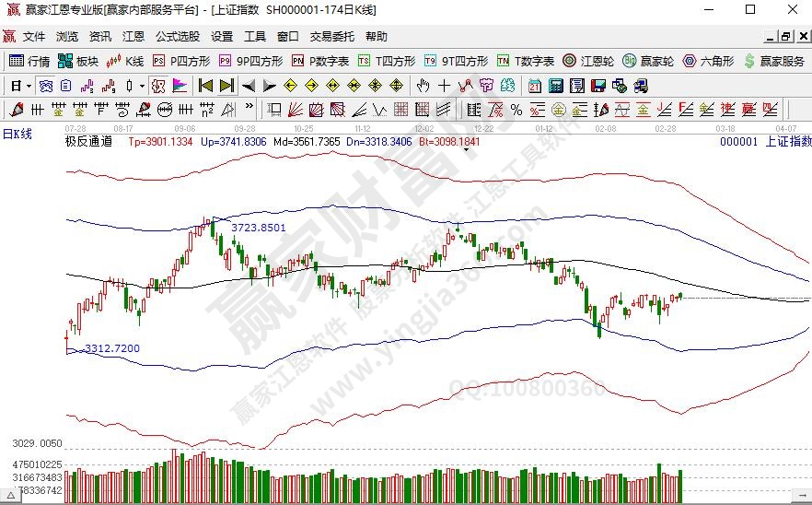
Task: Expand the 日 period dropdown
Action: [29, 86]
